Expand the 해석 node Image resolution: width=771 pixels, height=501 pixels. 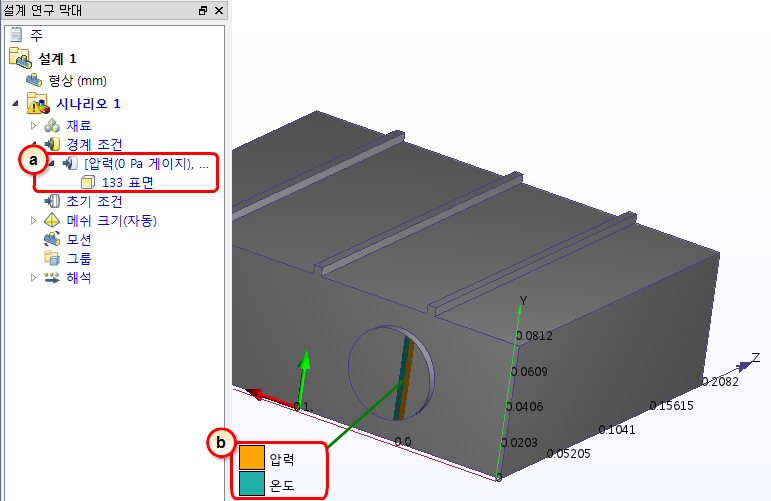pos(33,277)
